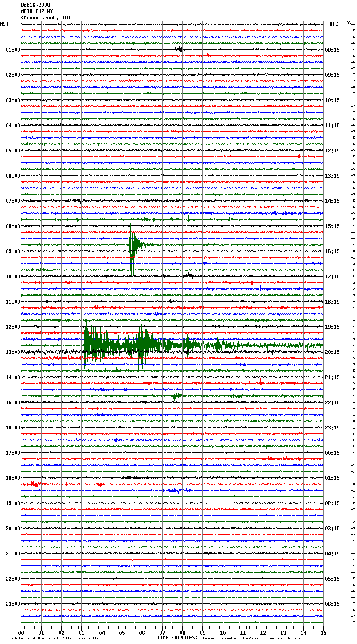357x644 pixels.
Task: Select the 04:00 MST time label
Action: tap(13, 126)
